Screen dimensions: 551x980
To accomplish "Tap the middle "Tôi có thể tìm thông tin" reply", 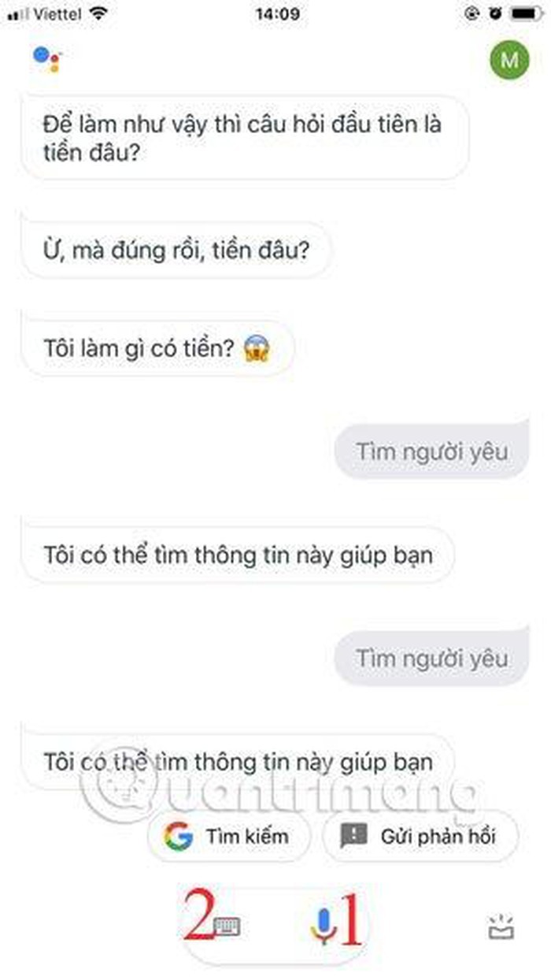I will point(238,555).
